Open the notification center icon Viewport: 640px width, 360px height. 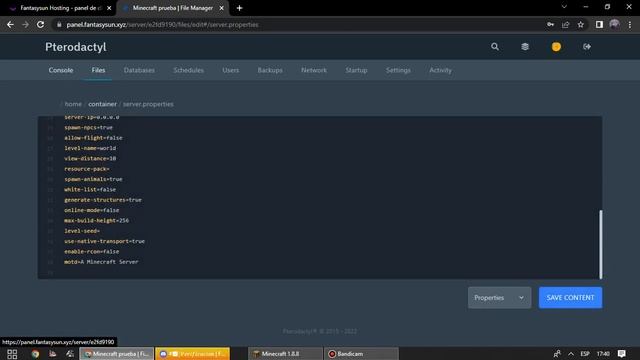tap(622, 354)
